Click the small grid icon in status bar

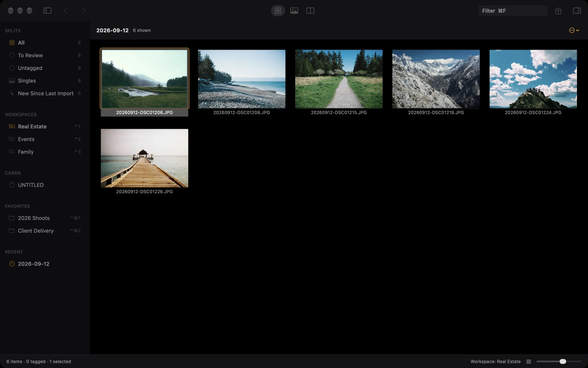pos(529,361)
